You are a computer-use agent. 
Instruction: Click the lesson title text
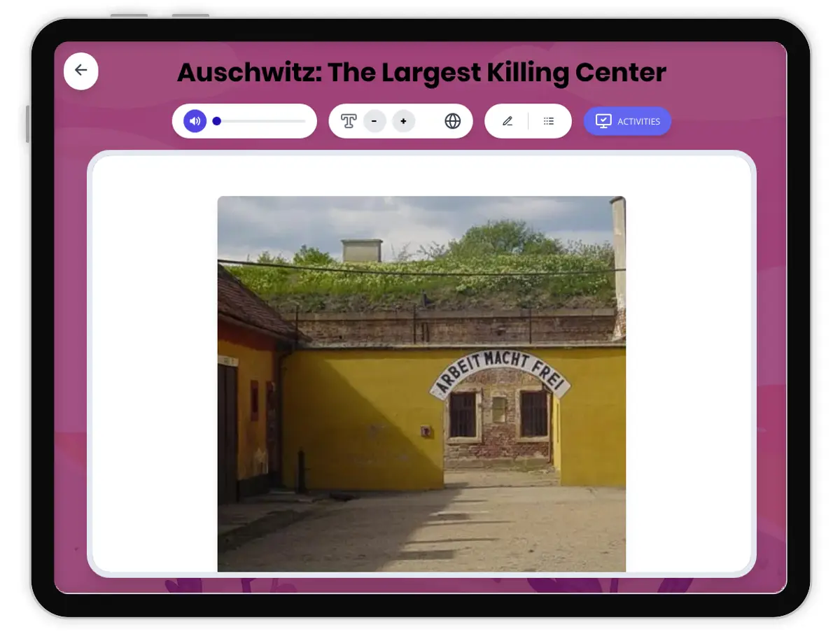pos(421,72)
